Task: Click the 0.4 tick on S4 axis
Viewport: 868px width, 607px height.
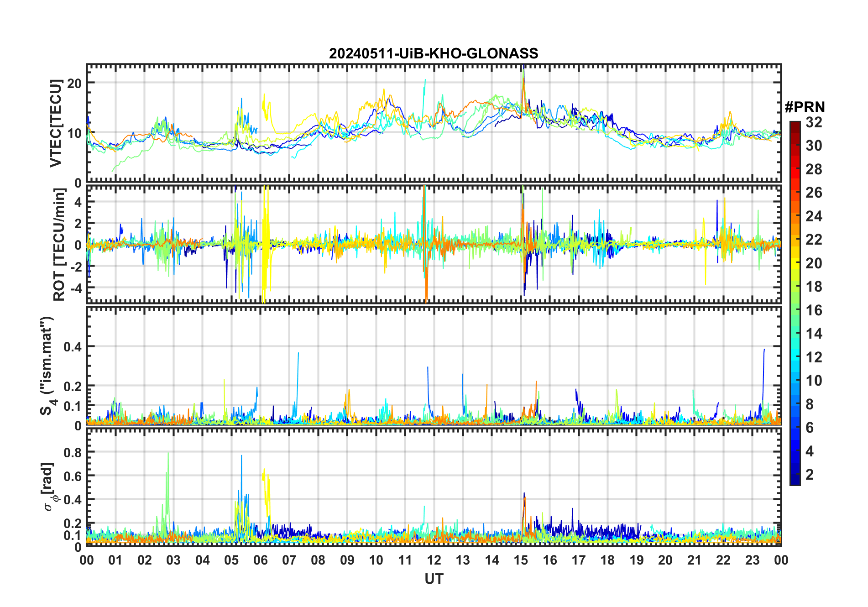Action: tap(73, 347)
